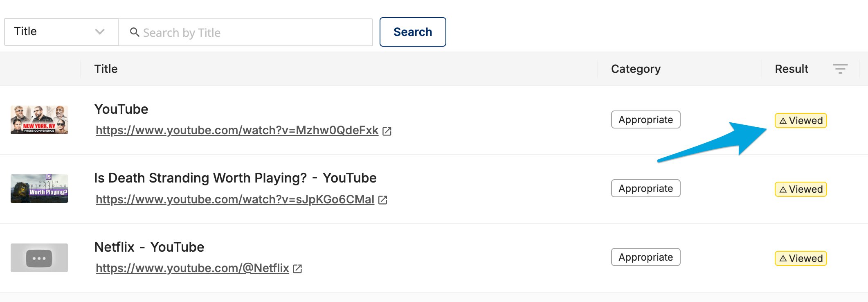
Task: Click external-link icon after sJpKGo6CMaI URL
Action: (383, 200)
